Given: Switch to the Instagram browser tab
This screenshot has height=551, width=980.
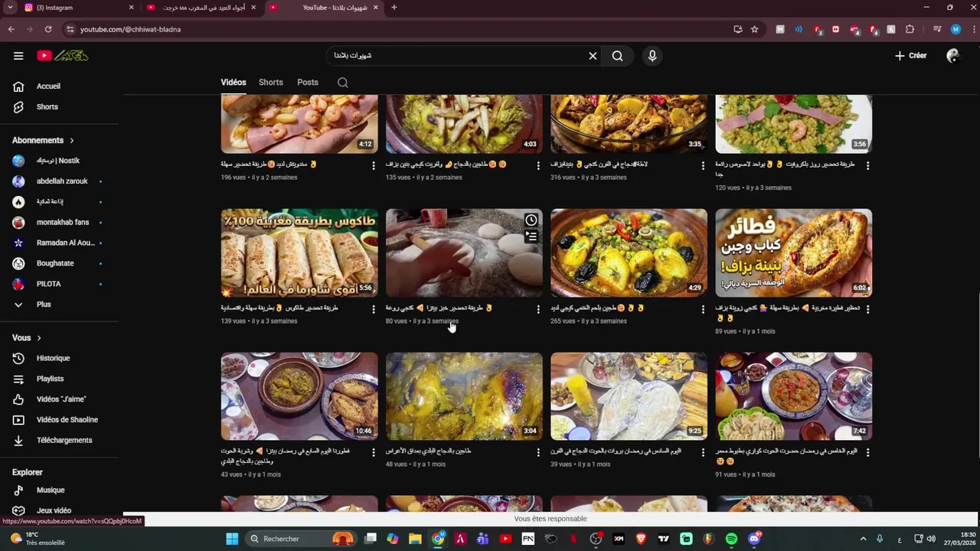Looking at the screenshot, I should (77, 8).
